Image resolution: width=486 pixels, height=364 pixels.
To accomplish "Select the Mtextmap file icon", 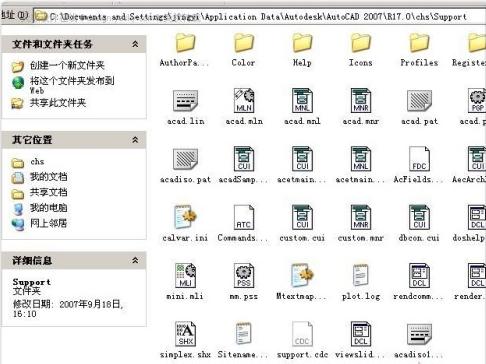I will 302,275.
